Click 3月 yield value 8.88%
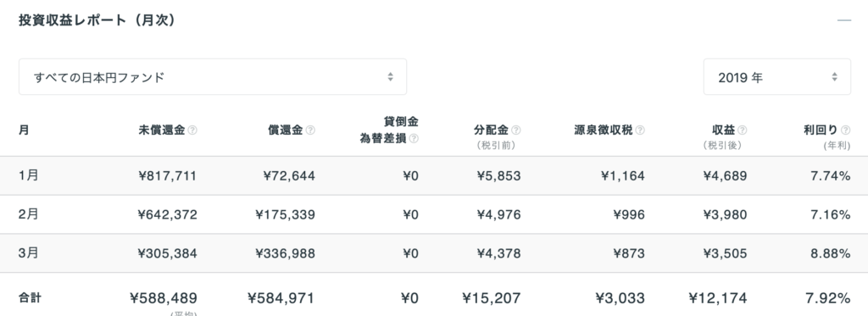Image resolution: width=868 pixels, height=316 pixels. coord(831,253)
